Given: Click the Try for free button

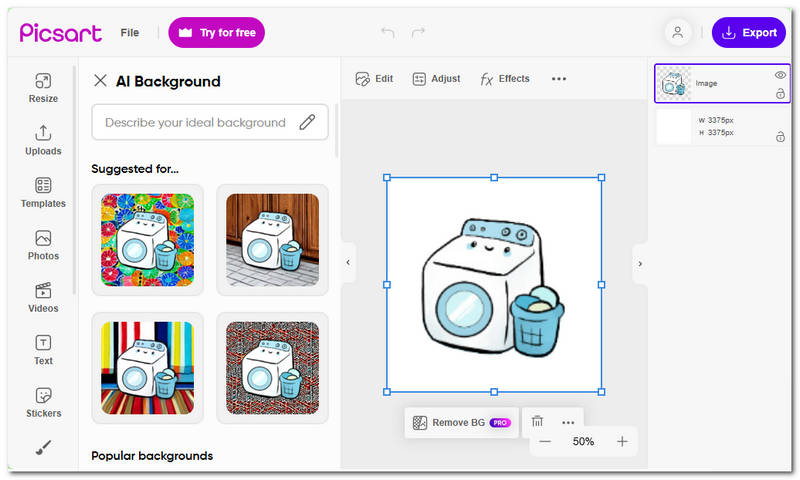Looking at the screenshot, I should 216,33.
